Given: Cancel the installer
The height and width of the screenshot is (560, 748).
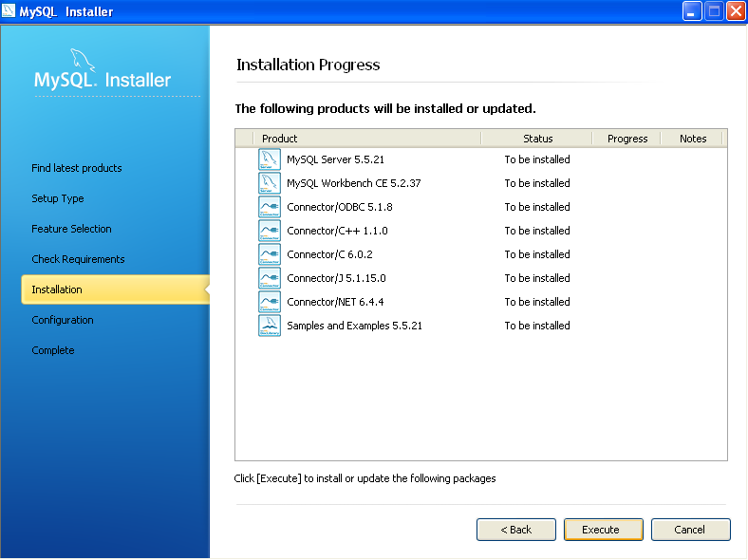Looking at the screenshot, I should tap(691, 530).
